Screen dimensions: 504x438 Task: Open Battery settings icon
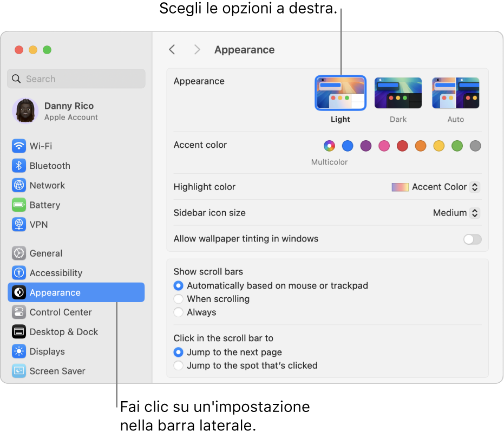19,205
